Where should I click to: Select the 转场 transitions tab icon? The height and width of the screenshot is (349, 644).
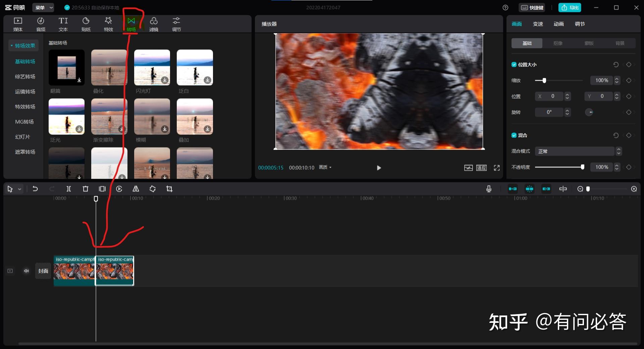click(x=131, y=24)
